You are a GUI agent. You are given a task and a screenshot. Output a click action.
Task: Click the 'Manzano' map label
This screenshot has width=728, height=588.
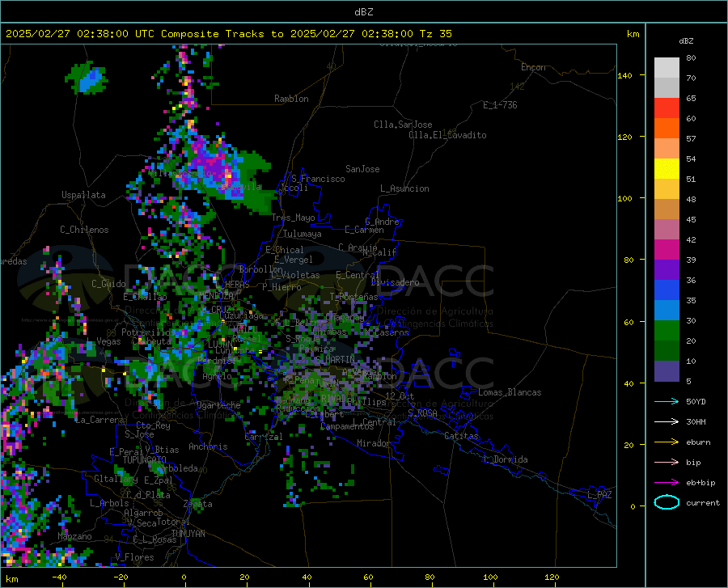click(x=74, y=536)
